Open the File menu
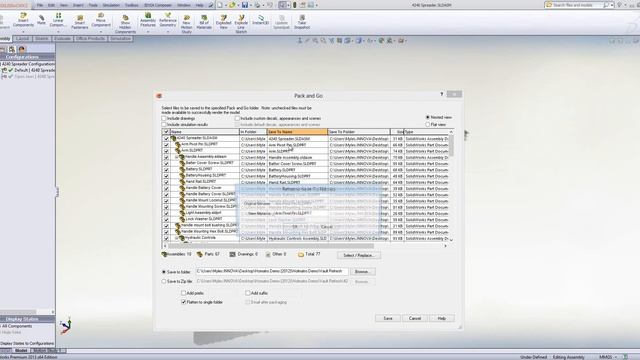 (x=40, y=5)
